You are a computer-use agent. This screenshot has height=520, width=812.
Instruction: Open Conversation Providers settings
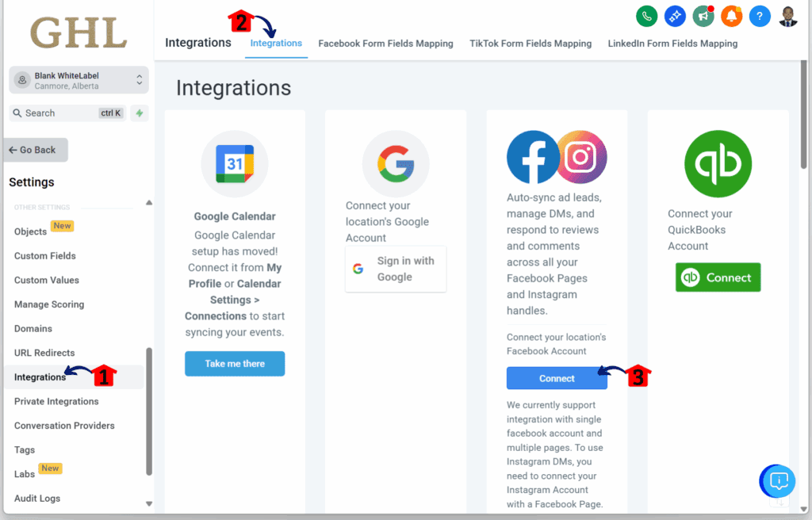[x=64, y=426]
